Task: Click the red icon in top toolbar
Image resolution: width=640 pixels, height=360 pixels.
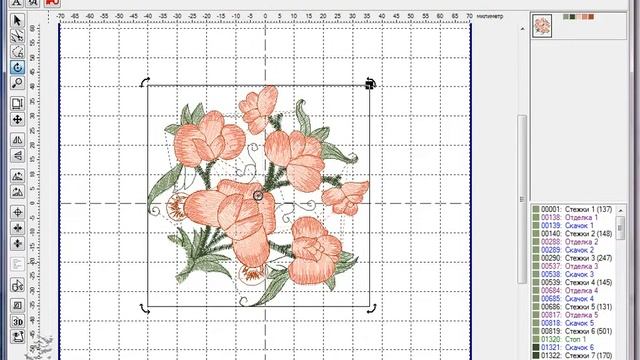Action: pyautogui.click(x=52, y=3)
